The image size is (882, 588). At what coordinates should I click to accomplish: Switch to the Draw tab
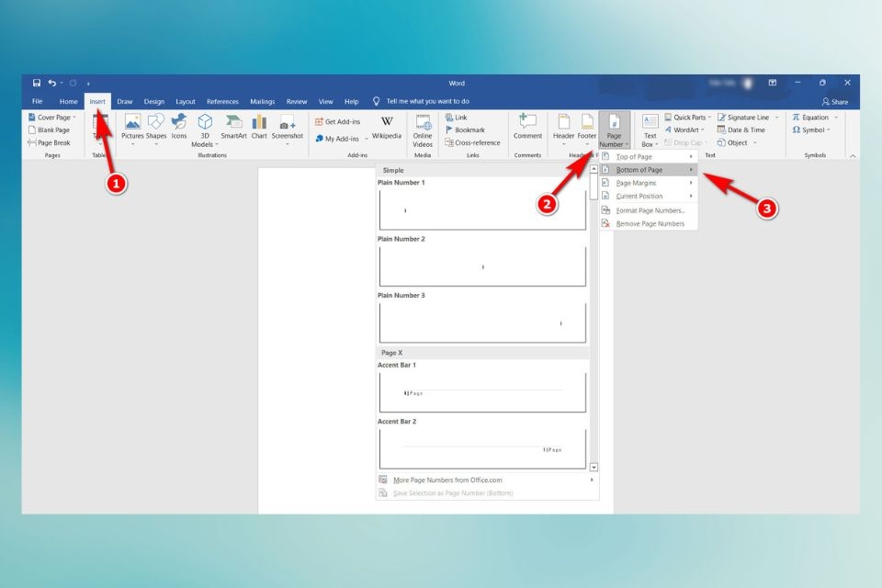(x=124, y=101)
